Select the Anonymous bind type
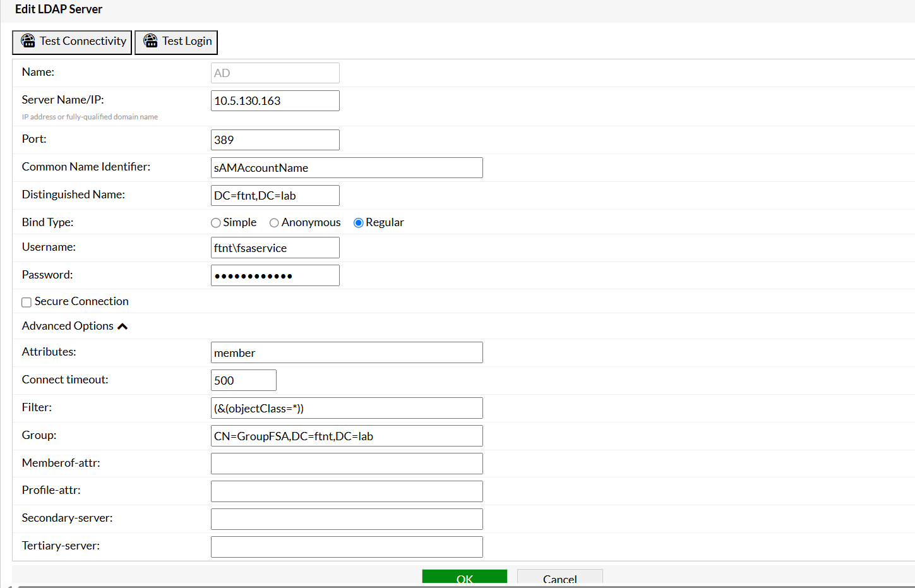 coord(274,223)
